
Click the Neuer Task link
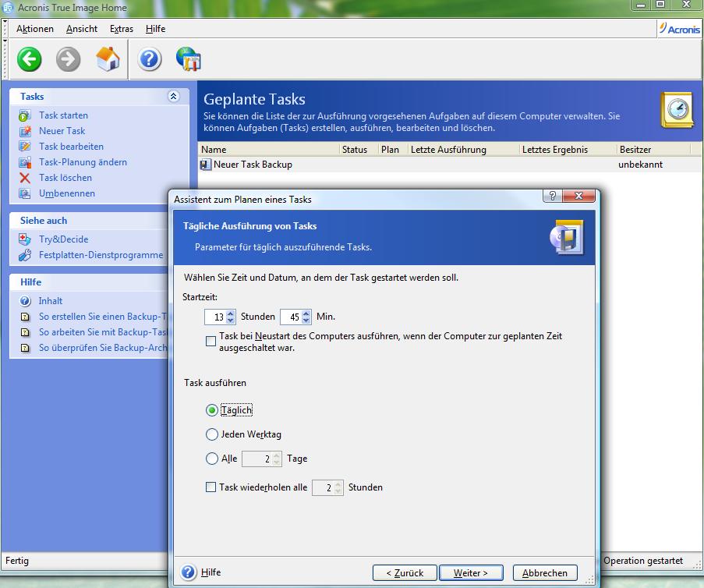[62, 131]
